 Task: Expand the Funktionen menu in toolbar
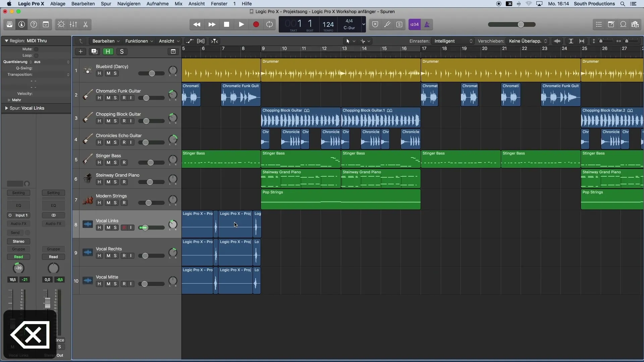138,41
